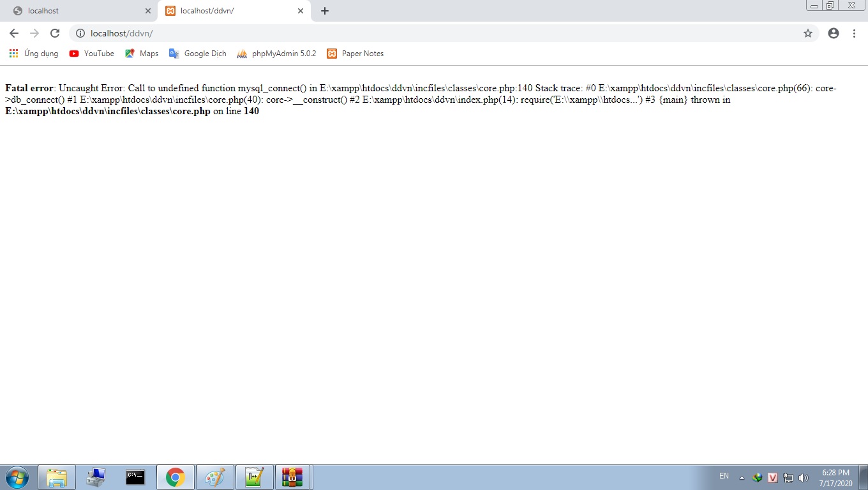868x490 pixels.
Task: Open the Ứng dụng apps shortcut
Action: coord(34,54)
